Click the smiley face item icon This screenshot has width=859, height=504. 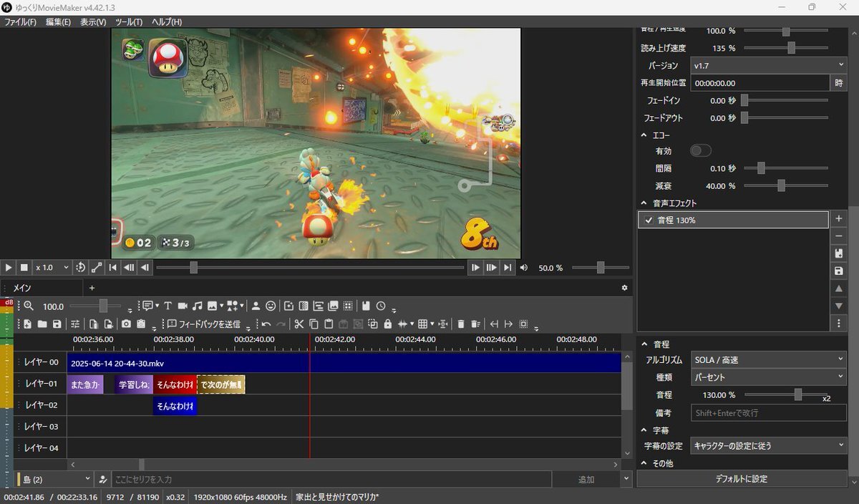(x=271, y=306)
